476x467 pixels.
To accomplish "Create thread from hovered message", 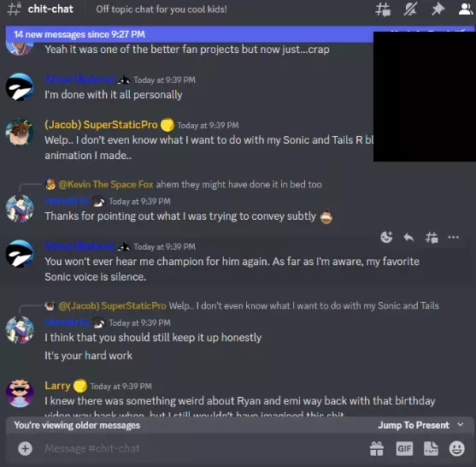I will pyautogui.click(x=432, y=237).
